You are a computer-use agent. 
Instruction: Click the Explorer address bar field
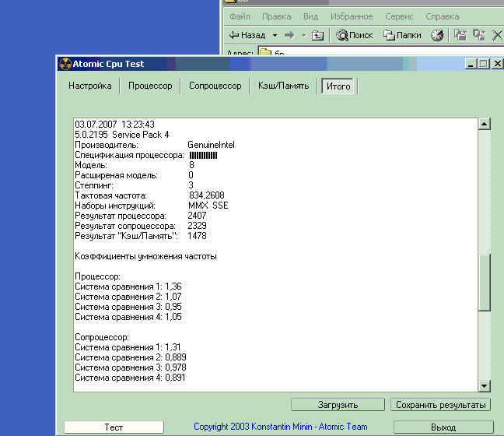(381, 51)
